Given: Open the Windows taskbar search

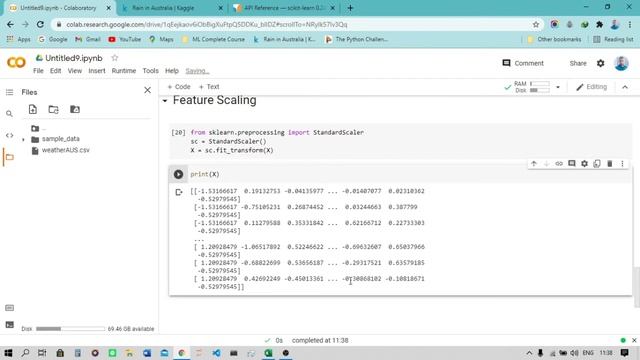Looking at the screenshot, I should click(25, 353).
